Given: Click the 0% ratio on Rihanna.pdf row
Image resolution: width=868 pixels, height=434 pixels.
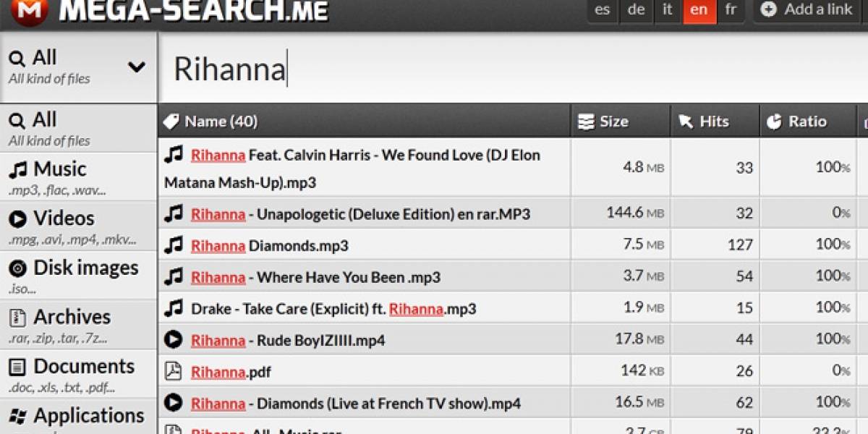Looking at the screenshot, I should pyautogui.click(x=841, y=370).
